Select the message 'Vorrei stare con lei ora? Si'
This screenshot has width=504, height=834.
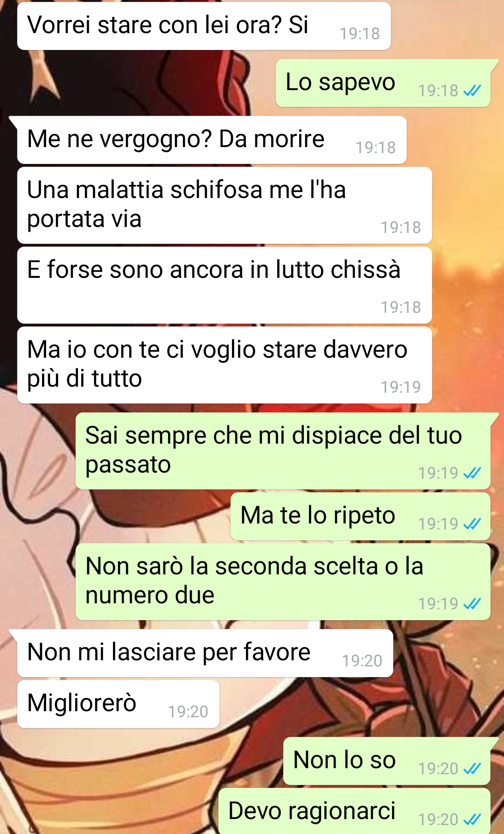point(204,26)
